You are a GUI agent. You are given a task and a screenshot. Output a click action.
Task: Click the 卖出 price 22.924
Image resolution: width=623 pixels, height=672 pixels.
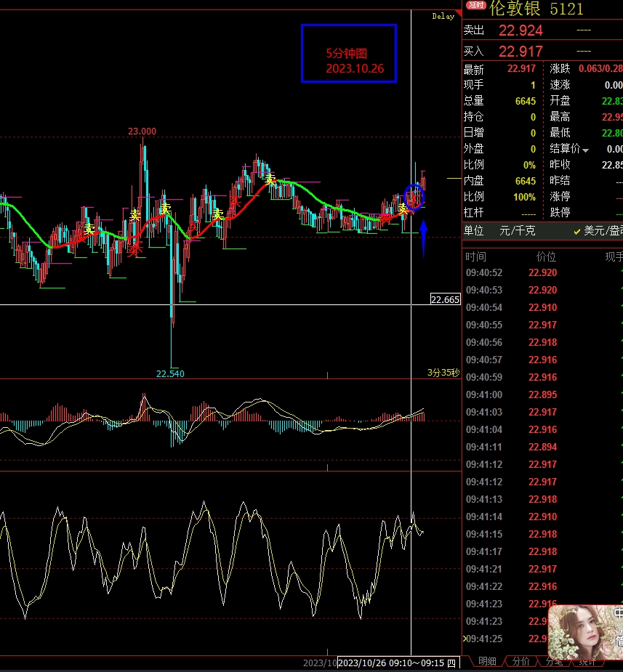(x=520, y=31)
